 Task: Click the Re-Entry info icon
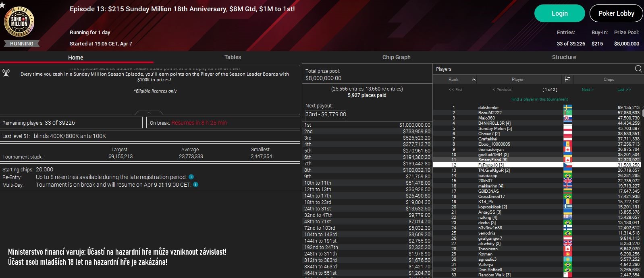click(x=191, y=177)
